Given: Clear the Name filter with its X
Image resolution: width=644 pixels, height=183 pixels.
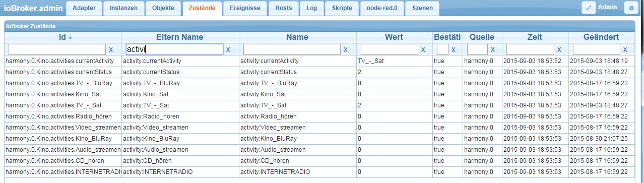Looking at the screenshot, I should [345, 49].
